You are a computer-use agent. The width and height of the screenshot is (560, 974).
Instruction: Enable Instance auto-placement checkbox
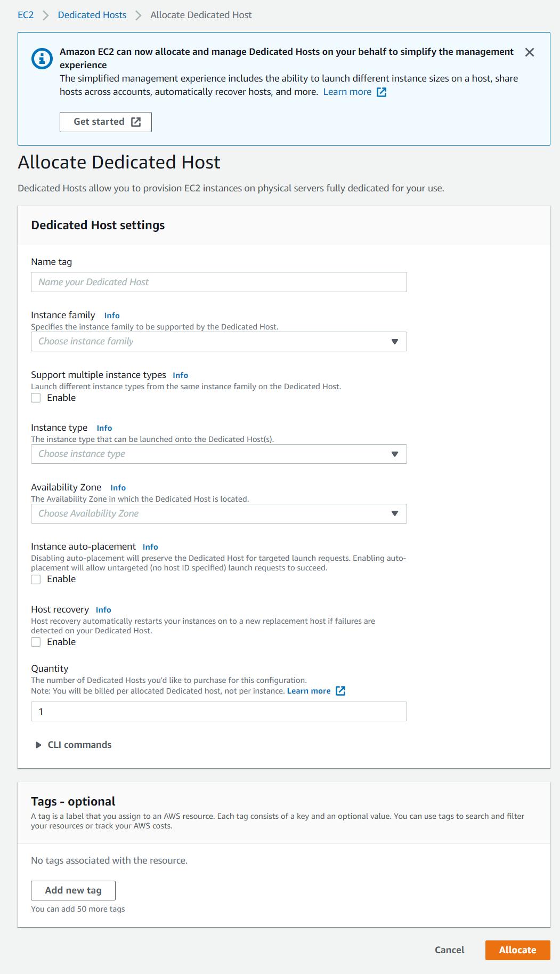[36, 579]
